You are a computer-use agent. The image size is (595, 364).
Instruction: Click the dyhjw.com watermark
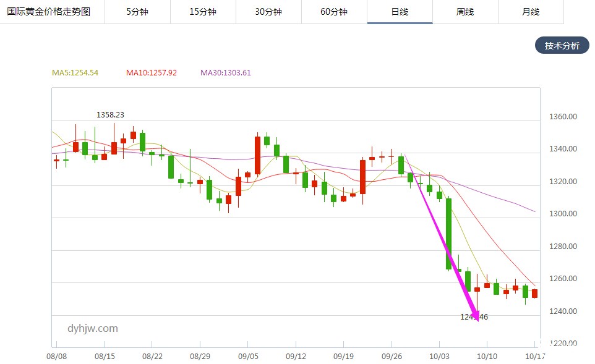(x=93, y=329)
